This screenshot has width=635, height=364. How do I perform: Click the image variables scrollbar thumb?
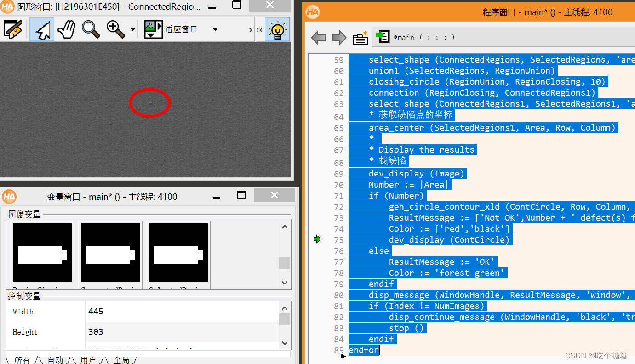285,263
